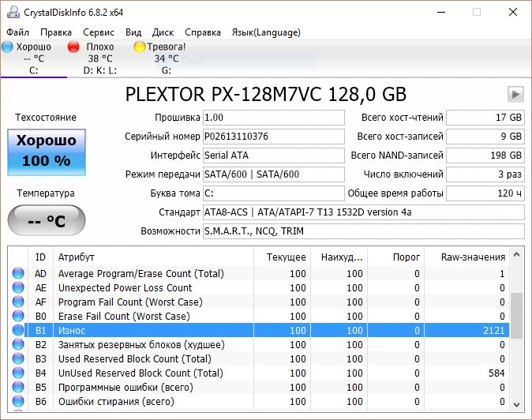Screen dimensions: 532x420
Task: Click the Текущее column header
Action: point(282,257)
